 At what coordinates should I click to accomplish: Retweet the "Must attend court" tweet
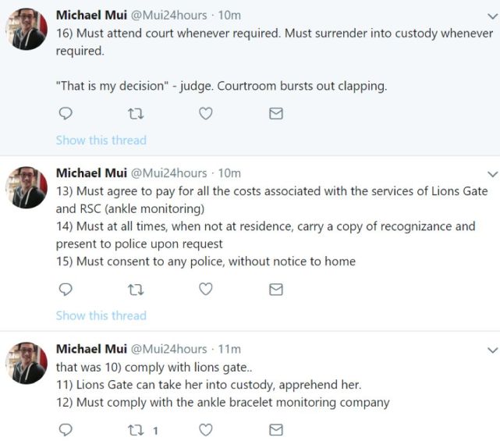[x=136, y=114]
